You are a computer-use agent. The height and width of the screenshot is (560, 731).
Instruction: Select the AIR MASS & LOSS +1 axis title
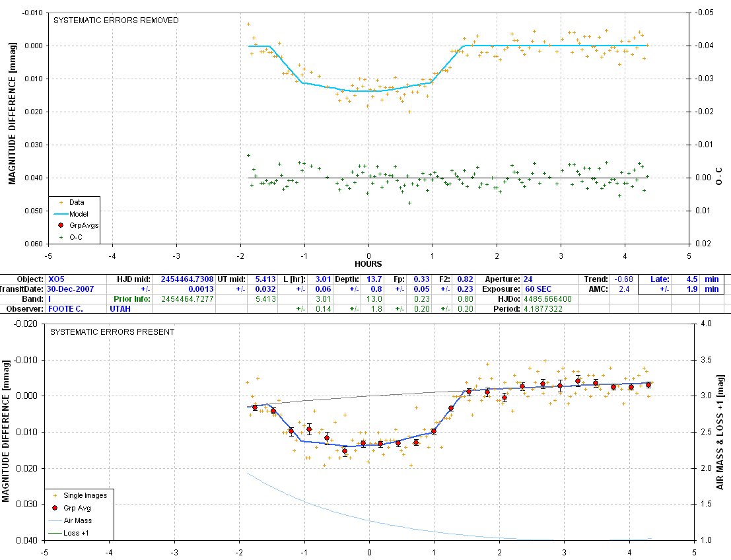(x=720, y=432)
